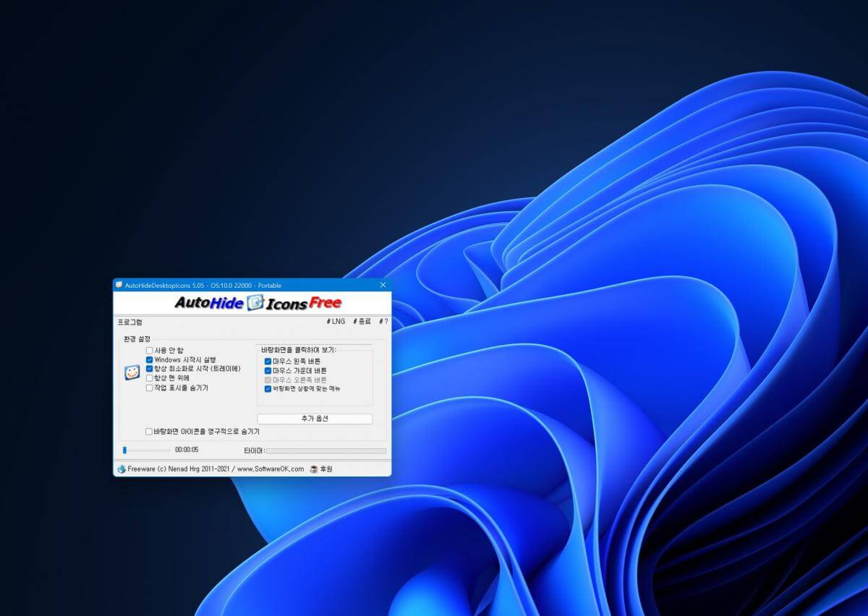The width and height of the screenshot is (868, 616).
Task: Toggle 마우스 가운데 버튼 checkbox
Action: [x=268, y=371]
